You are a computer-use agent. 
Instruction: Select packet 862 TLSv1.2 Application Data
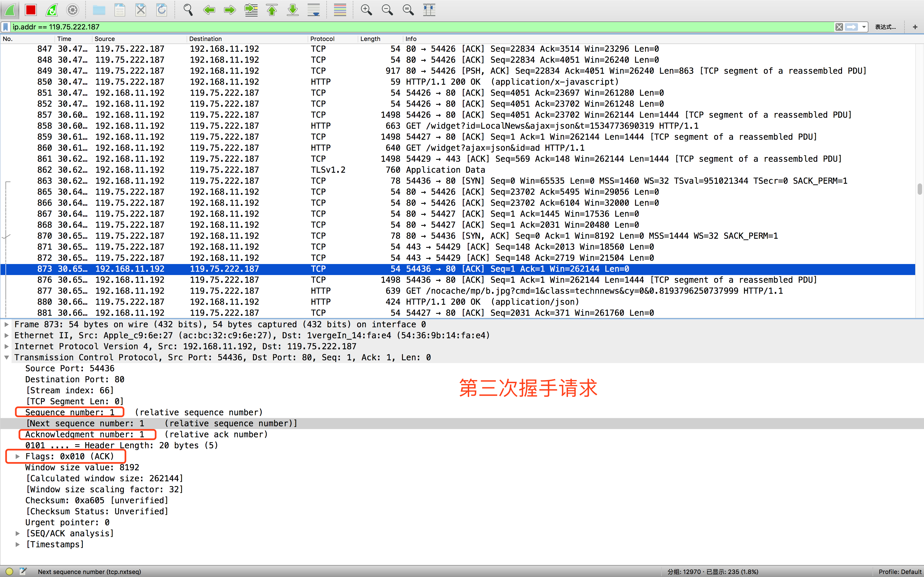(458, 170)
